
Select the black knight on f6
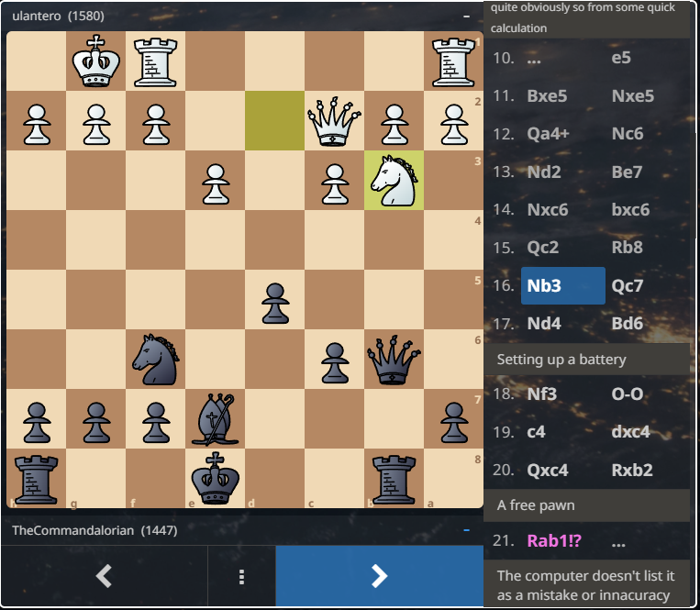[x=155, y=360]
